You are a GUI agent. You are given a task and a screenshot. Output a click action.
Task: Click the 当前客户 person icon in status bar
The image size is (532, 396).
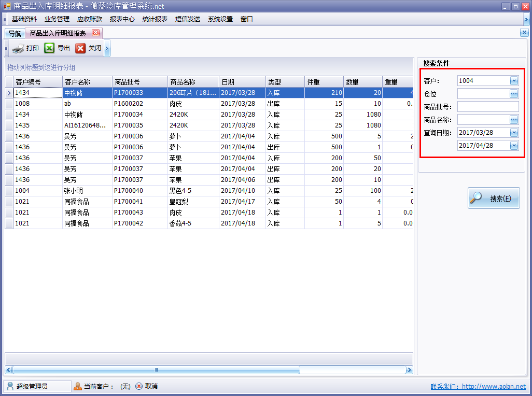point(78,386)
